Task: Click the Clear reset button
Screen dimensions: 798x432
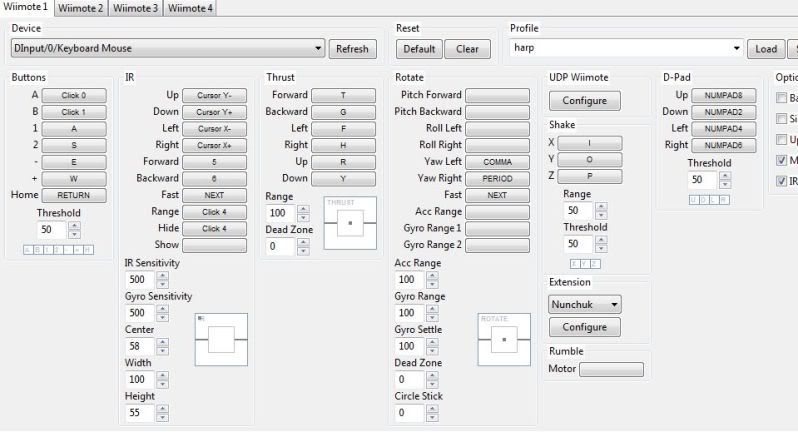Action: [x=467, y=49]
